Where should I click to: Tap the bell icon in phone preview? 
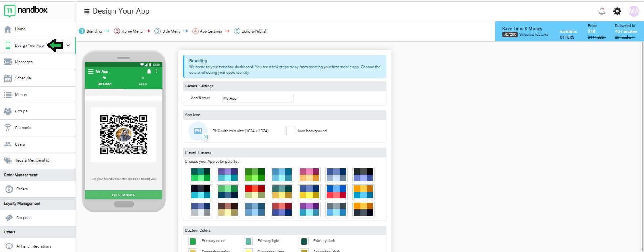pos(149,71)
